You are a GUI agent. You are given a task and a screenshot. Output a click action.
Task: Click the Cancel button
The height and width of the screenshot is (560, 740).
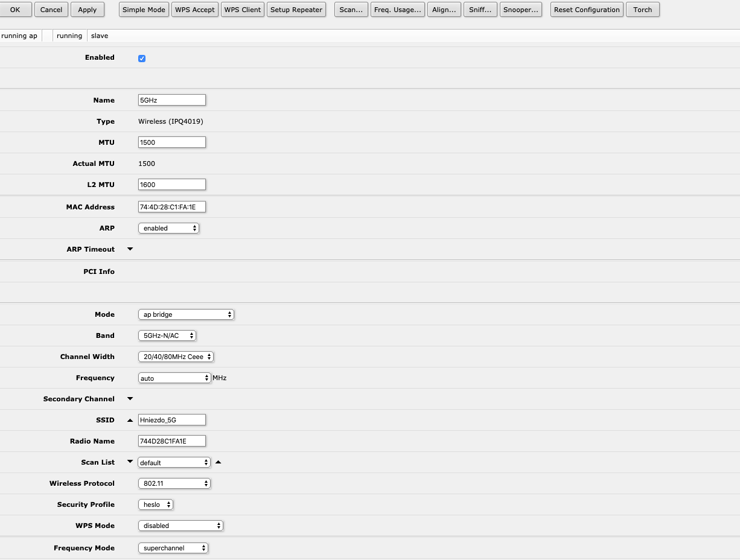click(x=51, y=10)
